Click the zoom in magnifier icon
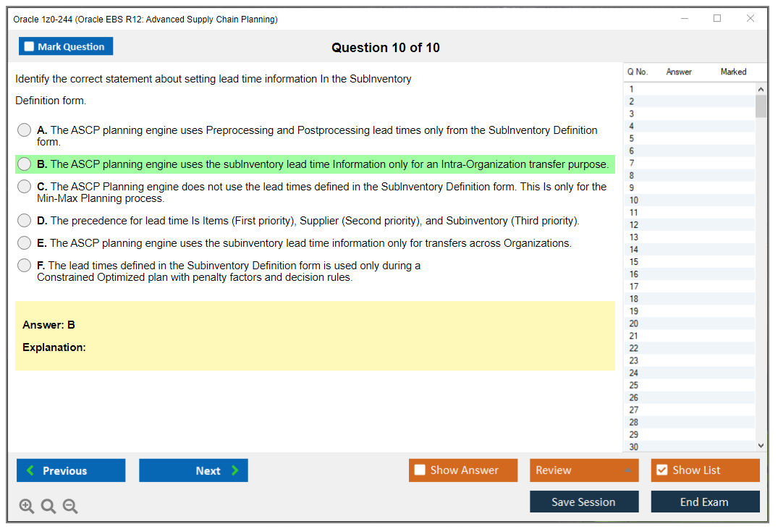This screenshot has height=532, width=778. click(27, 507)
